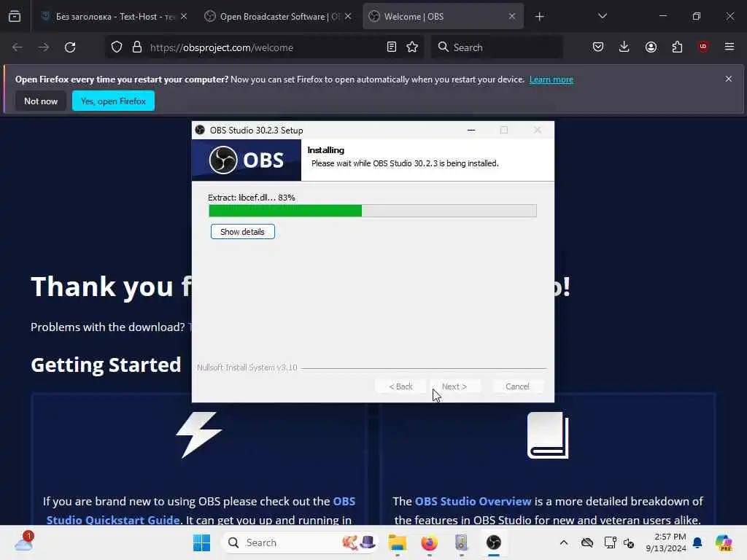Image resolution: width=747 pixels, height=560 pixels.
Task: Close the Open Broadcaster Software tab
Action: tap(348, 17)
